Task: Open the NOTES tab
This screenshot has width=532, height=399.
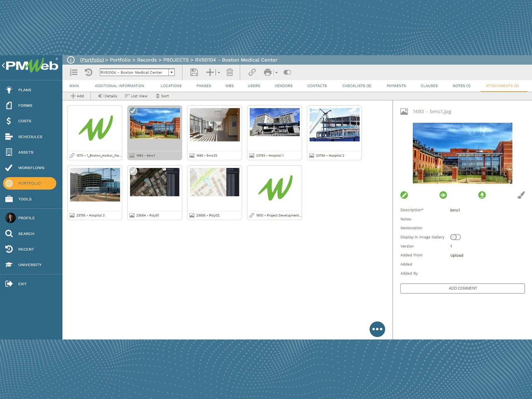Action: [461, 86]
